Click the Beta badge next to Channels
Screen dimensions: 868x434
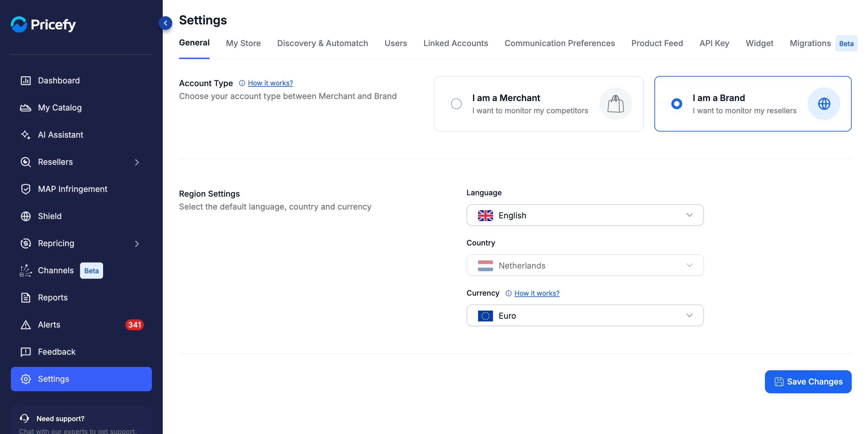coord(92,271)
